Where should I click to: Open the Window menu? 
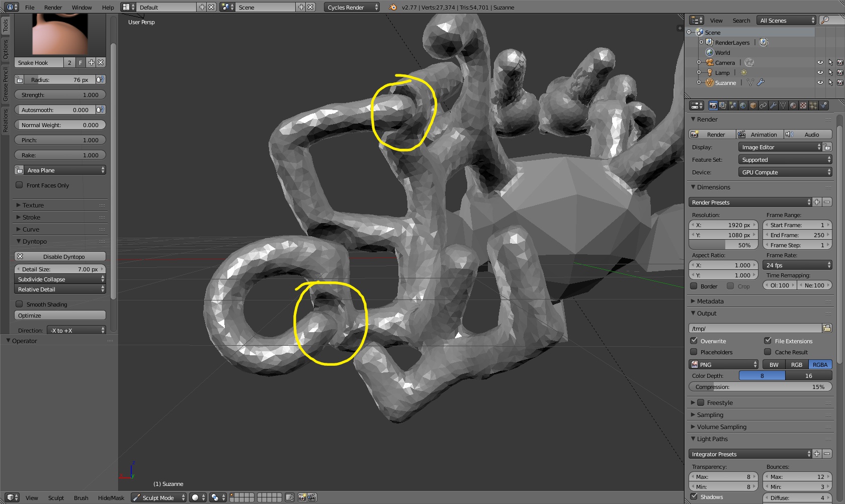81,7
